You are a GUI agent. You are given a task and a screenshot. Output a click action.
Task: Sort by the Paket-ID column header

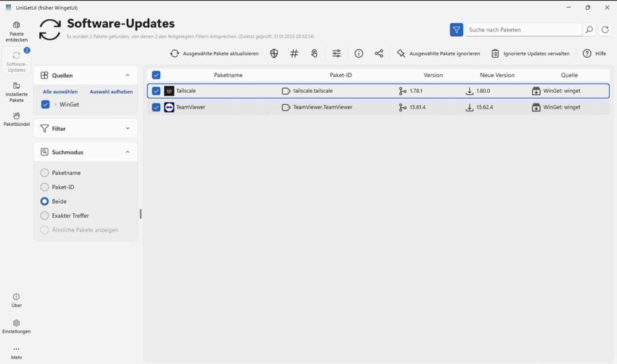tap(341, 75)
